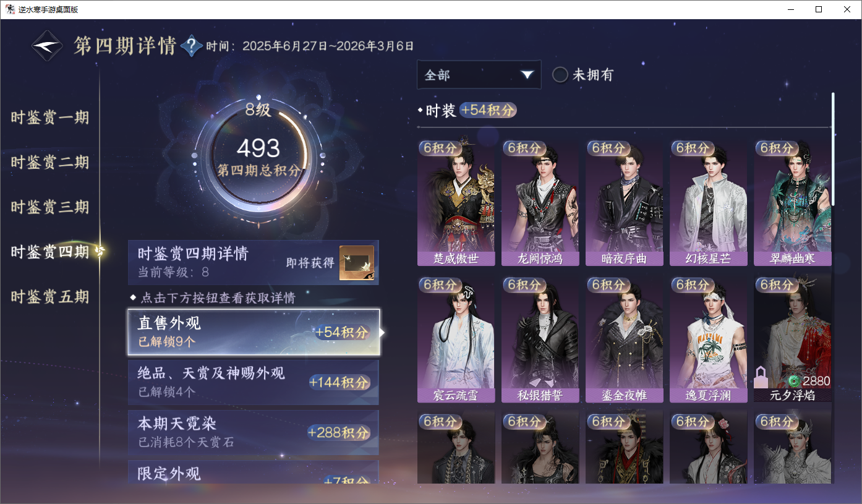Screen dimensions: 862x504
Task: Select the 翠麟幽寒 costume thumbnail
Action: (x=793, y=202)
